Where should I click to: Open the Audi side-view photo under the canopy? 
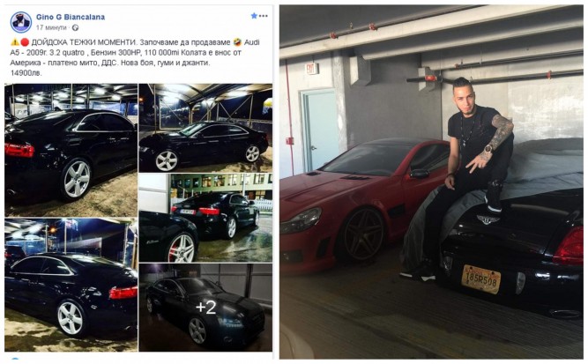[205, 128]
